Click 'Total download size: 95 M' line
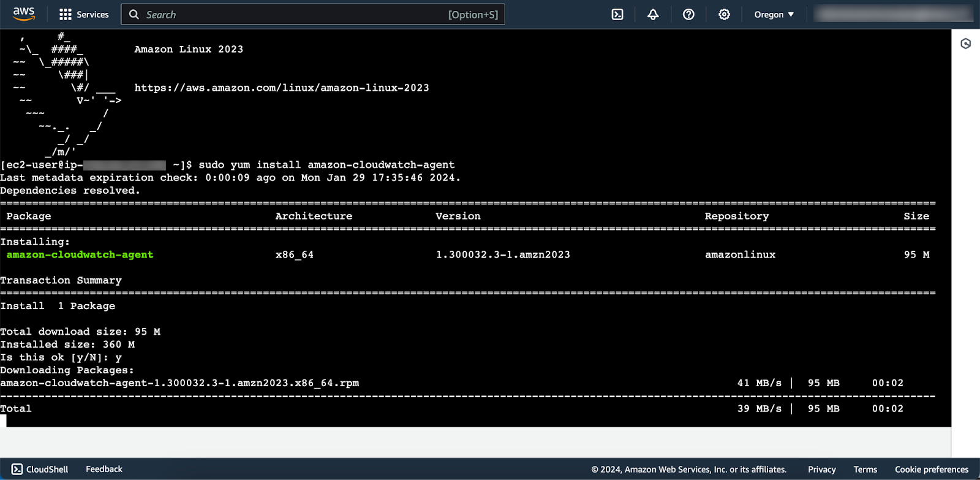This screenshot has width=980, height=480. click(80, 332)
